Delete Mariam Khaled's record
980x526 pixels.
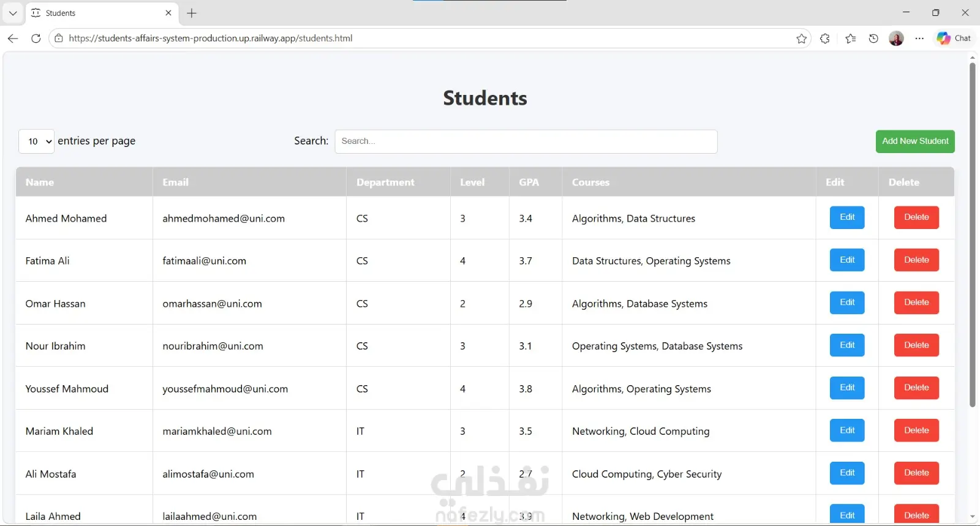click(916, 430)
